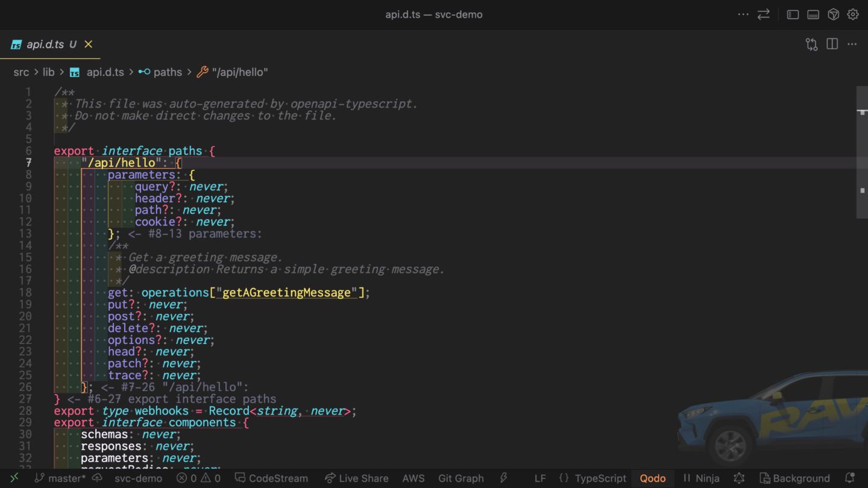Screen dimensions: 868x488
Task: Open the settings gear in title bar
Action: [x=852, y=14]
